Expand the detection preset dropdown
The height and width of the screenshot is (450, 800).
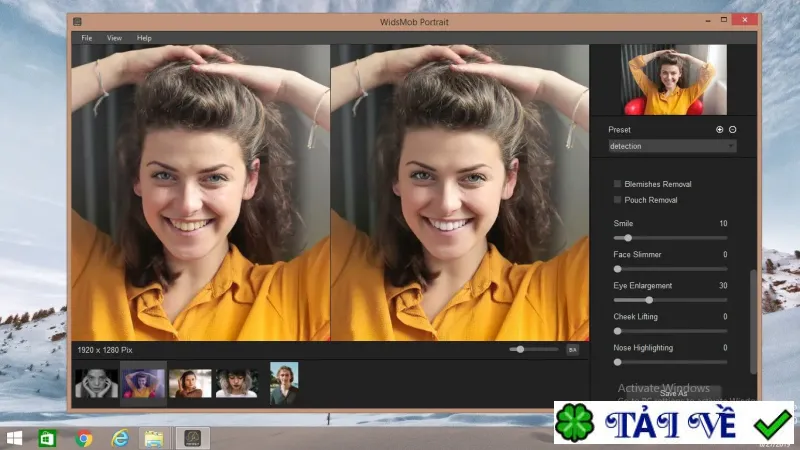(x=672, y=146)
